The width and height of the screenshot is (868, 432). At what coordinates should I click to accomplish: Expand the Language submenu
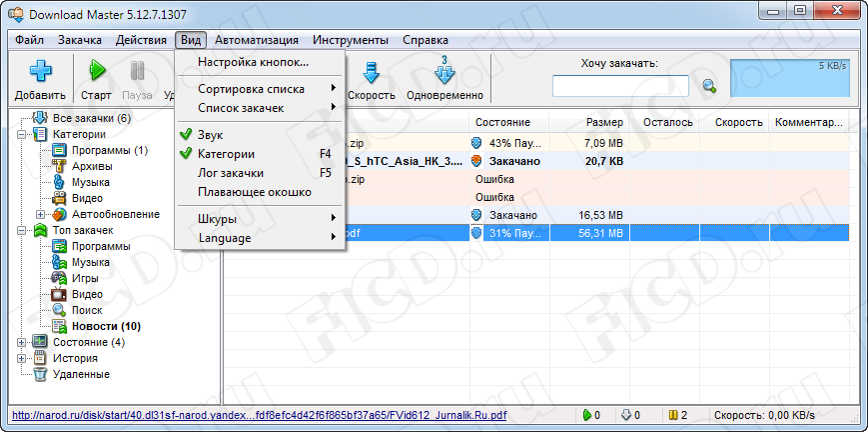tap(259, 238)
